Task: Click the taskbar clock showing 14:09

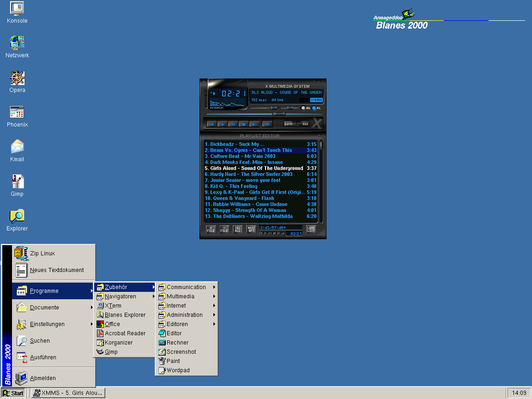Action: click(x=519, y=393)
